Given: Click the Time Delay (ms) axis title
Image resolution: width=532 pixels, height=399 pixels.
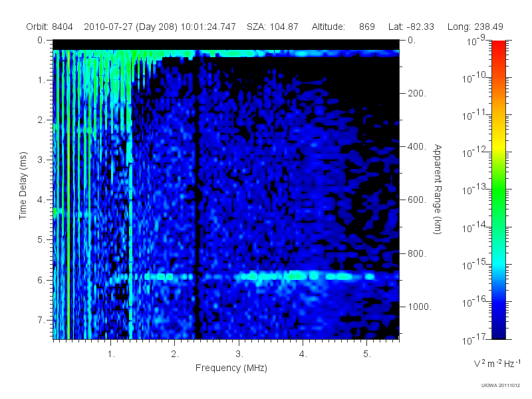Looking at the screenshot, I should coord(23,186).
